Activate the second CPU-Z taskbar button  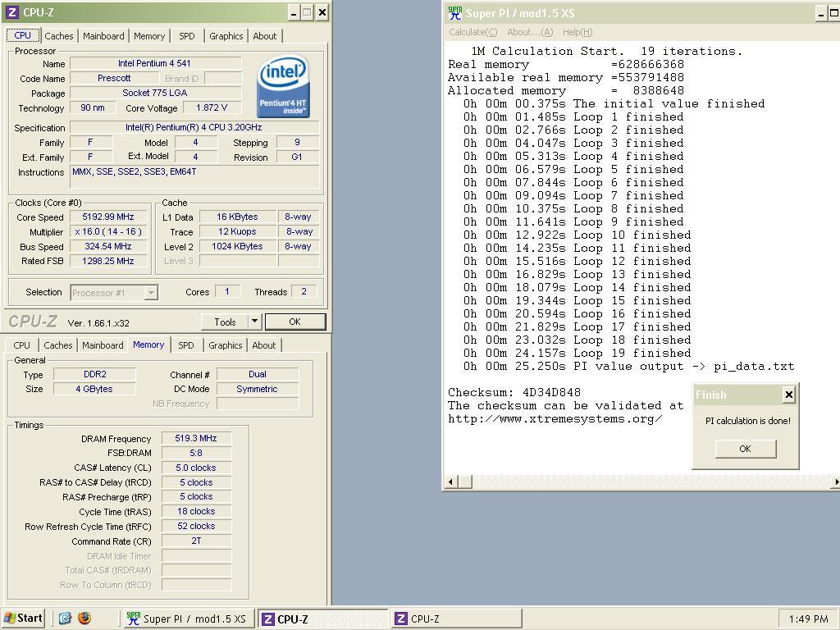click(x=456, y=619)
